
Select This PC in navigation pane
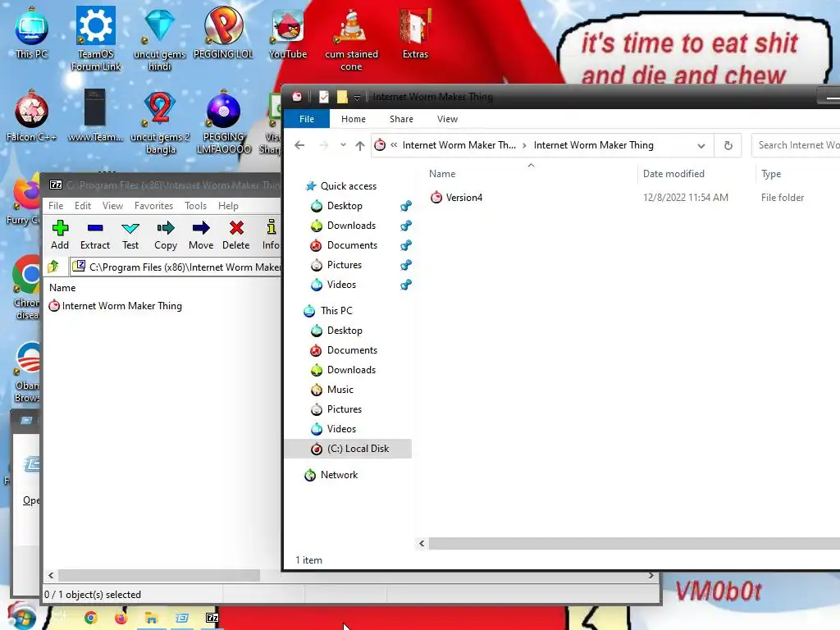[336, 311]
